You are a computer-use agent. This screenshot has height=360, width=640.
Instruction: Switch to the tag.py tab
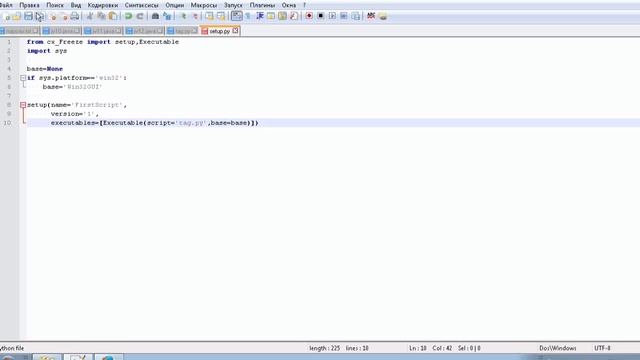pos(182,31)
